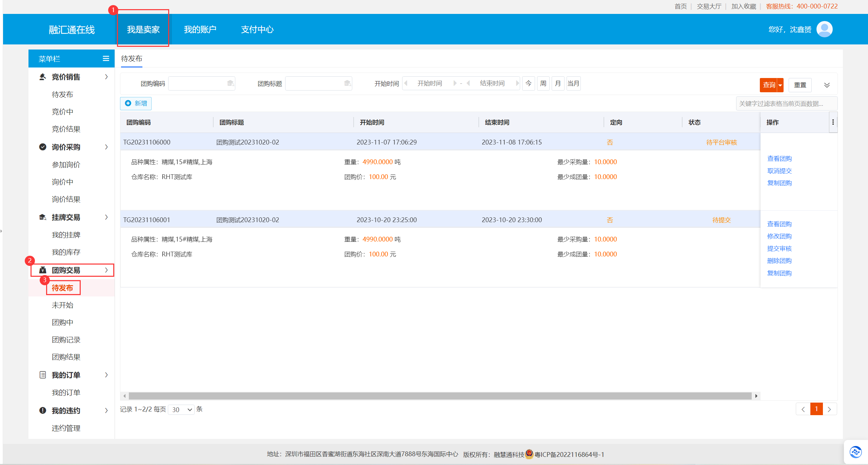Click the icon inside the 团购标题 input
The width and height of the screenshot is (868, 465).
tap(348, 83)
